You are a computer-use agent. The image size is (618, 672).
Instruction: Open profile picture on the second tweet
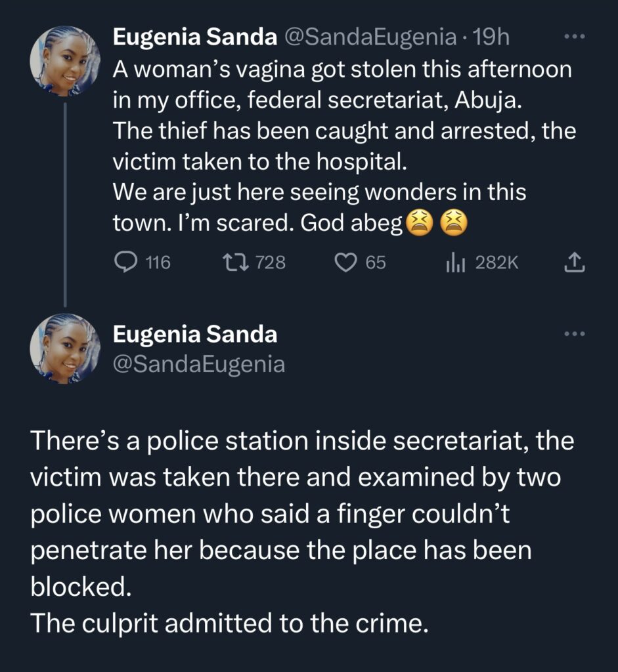(x=65, y=348)
